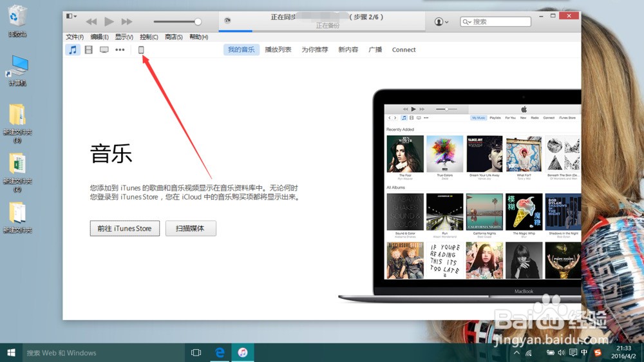Open the Music library view icon
The width and height of the screenshot is (644, 362).
73,50
